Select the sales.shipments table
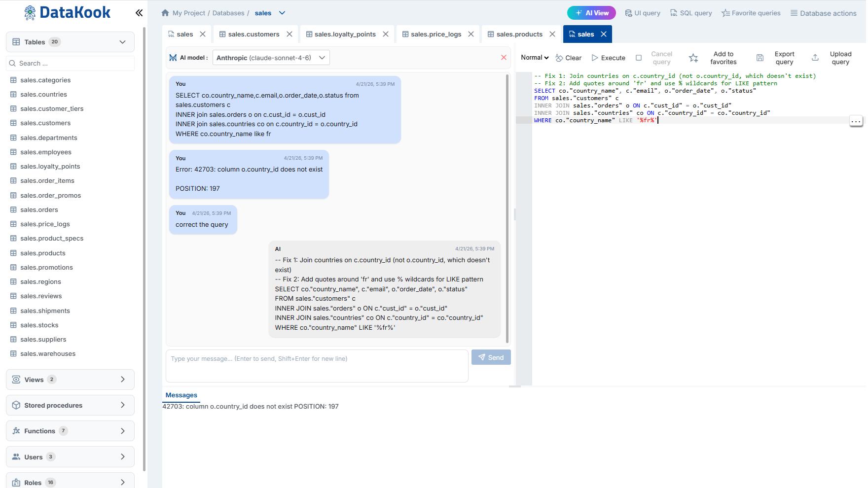 coord(45,311)
